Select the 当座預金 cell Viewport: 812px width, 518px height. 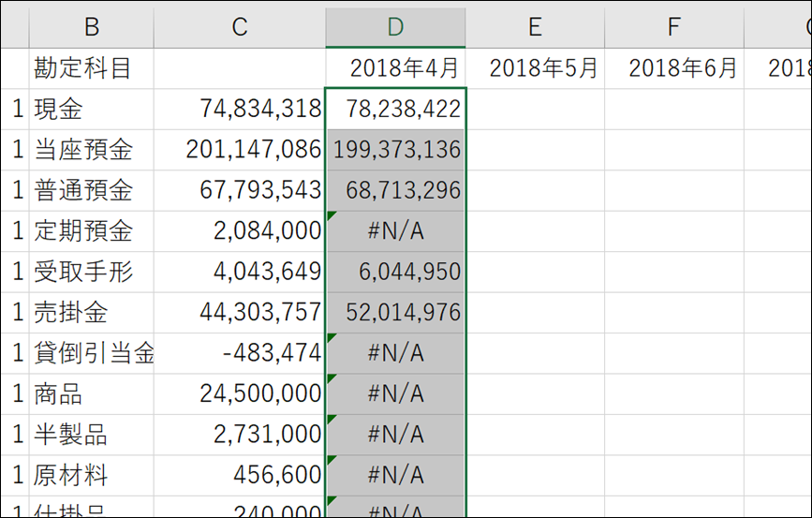(x=92, y=150)
